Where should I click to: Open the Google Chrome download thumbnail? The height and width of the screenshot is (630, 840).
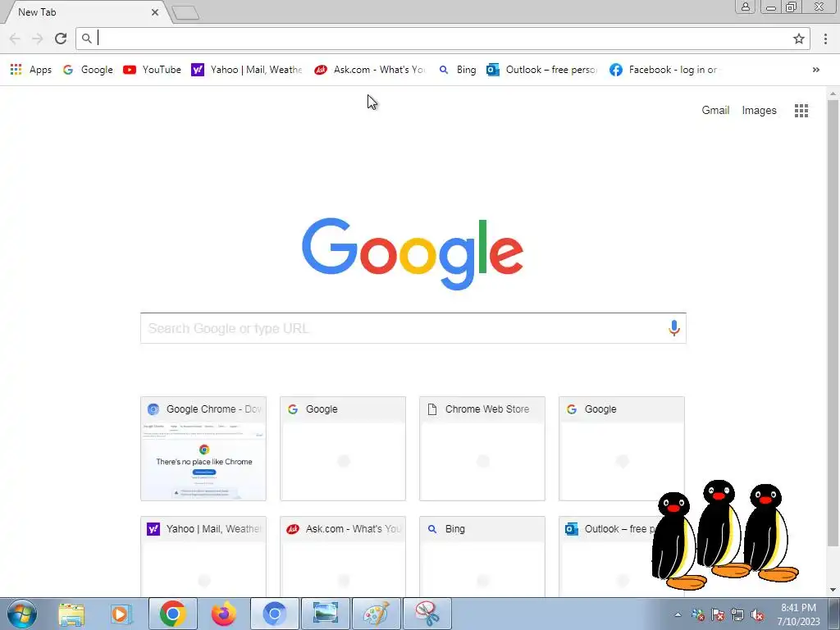(203, 449)
